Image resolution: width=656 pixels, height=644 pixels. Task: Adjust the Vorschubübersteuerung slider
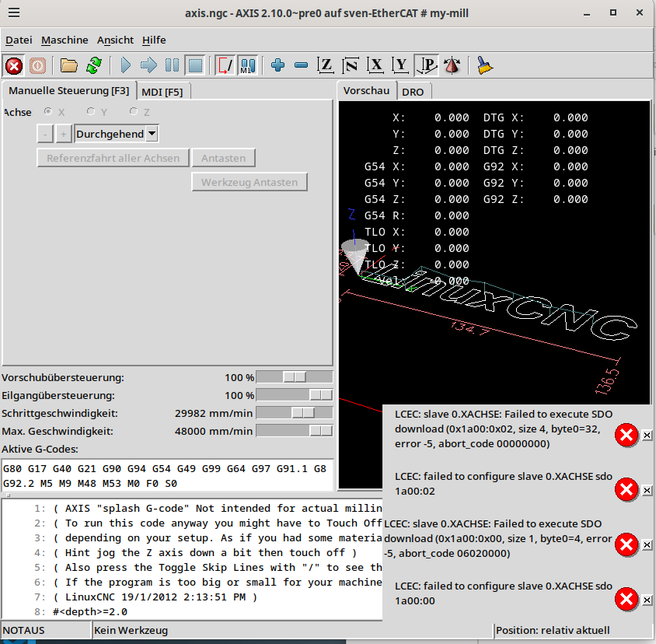[x=295, y=377]
